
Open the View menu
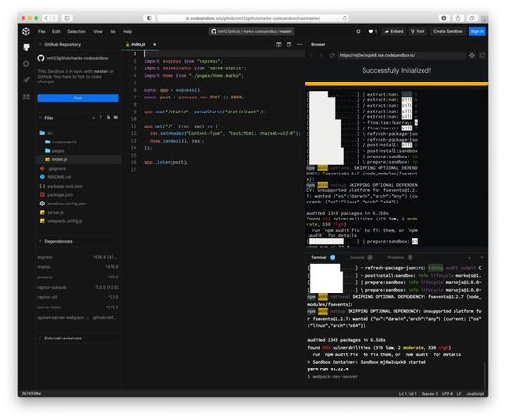pos(97,31)
